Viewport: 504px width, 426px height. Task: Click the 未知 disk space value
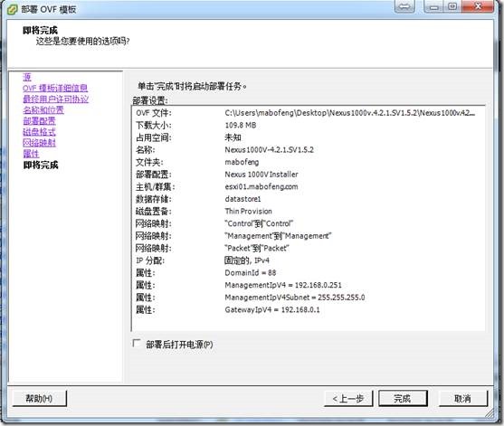point(233,137)
